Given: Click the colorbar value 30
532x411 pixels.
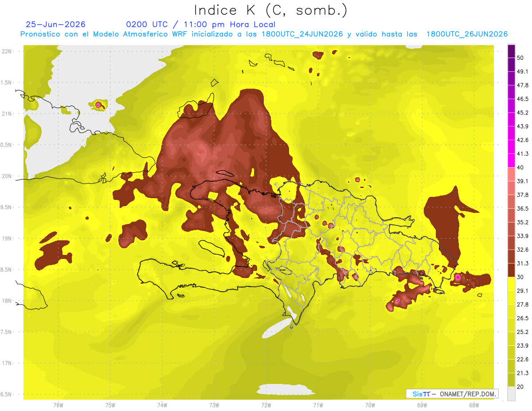Looking at the screenshot, I should coord(520,277).
